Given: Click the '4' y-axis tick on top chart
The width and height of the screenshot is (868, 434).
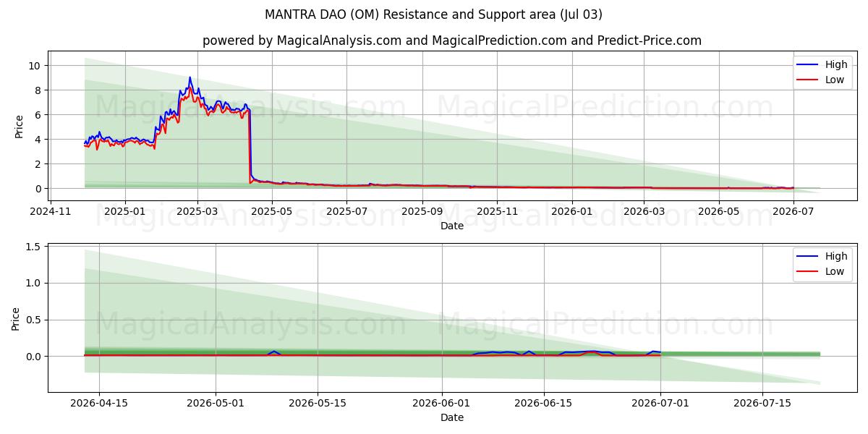Looking at the screenshot, I should click(39, 139).
